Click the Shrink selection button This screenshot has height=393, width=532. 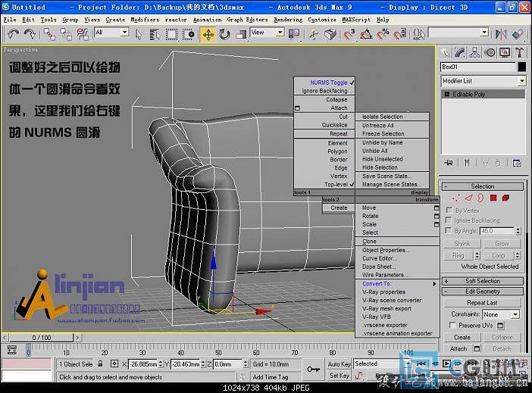point(462,244)
